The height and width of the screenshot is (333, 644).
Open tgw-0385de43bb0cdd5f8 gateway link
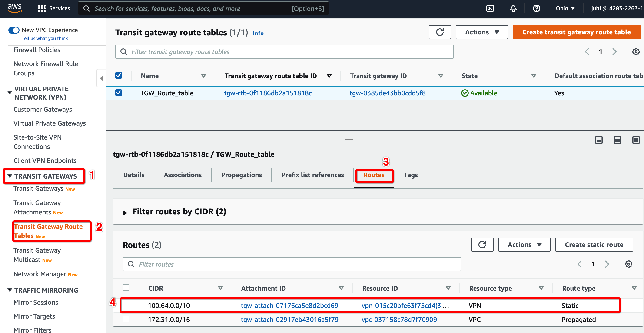click(x=388, y=93)
